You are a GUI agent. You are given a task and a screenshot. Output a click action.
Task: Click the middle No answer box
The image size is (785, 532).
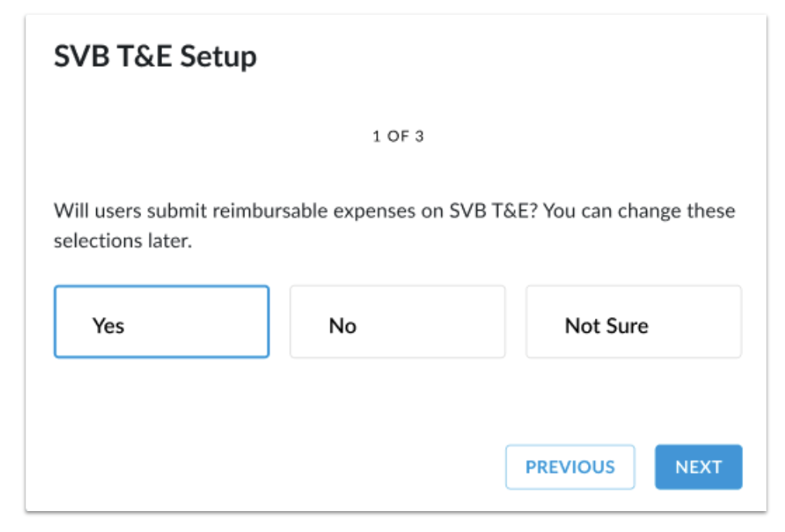[x=397, y=322]
